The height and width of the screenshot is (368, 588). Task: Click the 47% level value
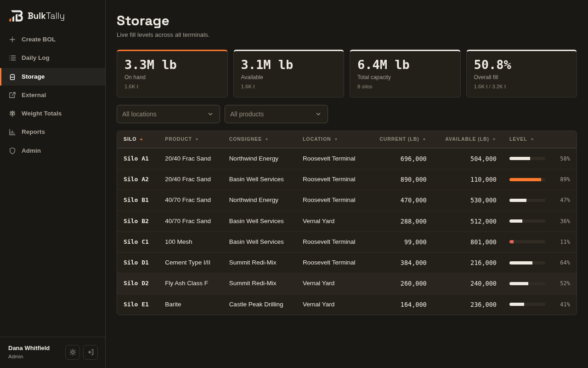click(x=565, y=200)
